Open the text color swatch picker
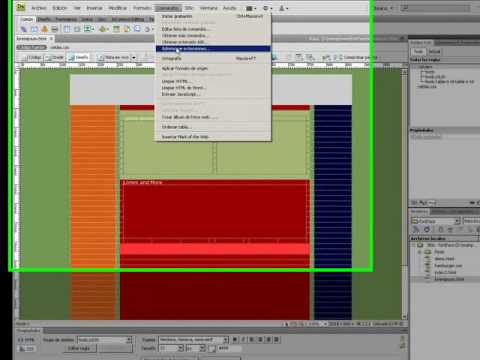Screen dimensions: 480x360 pyautogui.click(x=212, y=349)
